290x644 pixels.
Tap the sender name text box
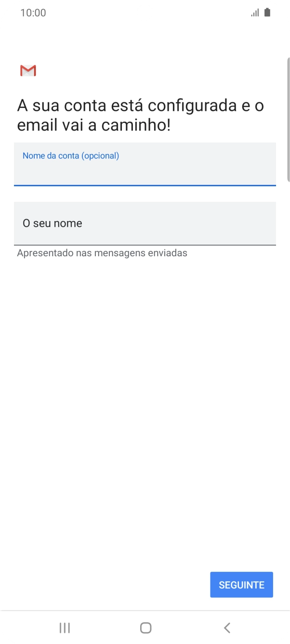point(145,223)
